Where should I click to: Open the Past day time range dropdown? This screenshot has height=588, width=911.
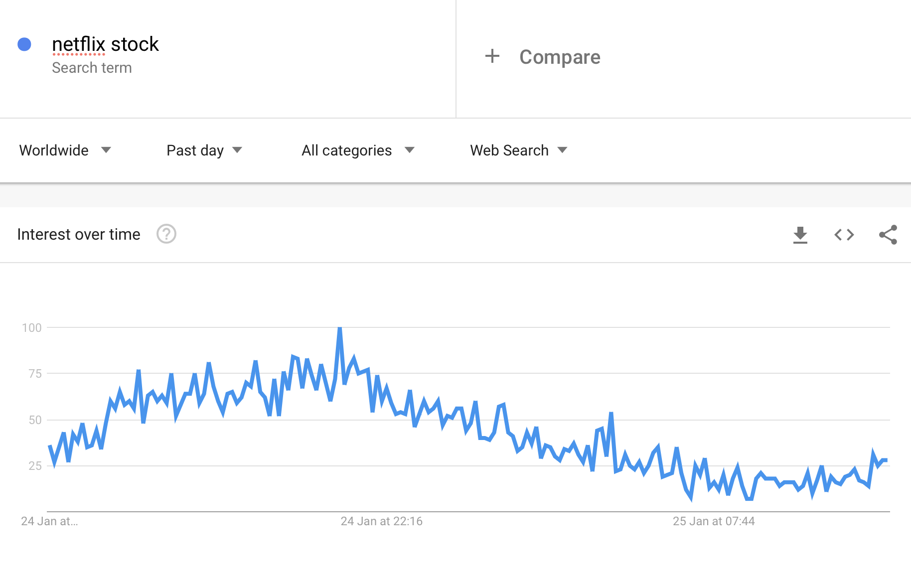[x=204, y=150]
